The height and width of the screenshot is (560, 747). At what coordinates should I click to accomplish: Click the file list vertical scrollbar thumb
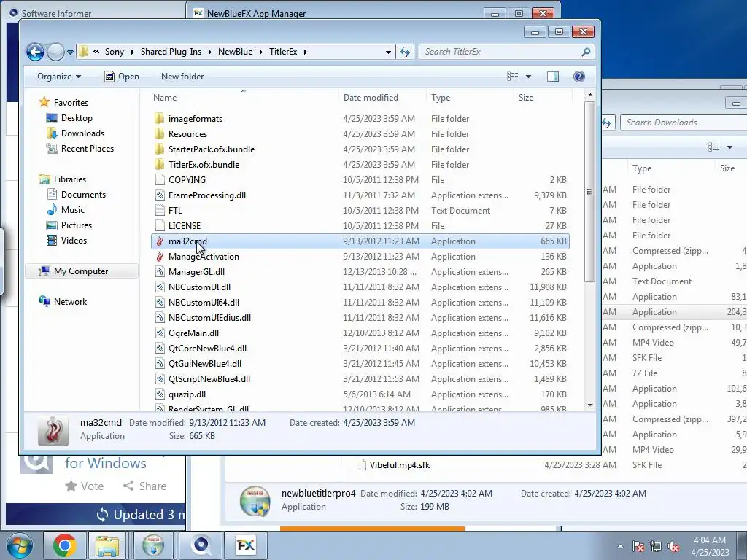tap(589, 192)
